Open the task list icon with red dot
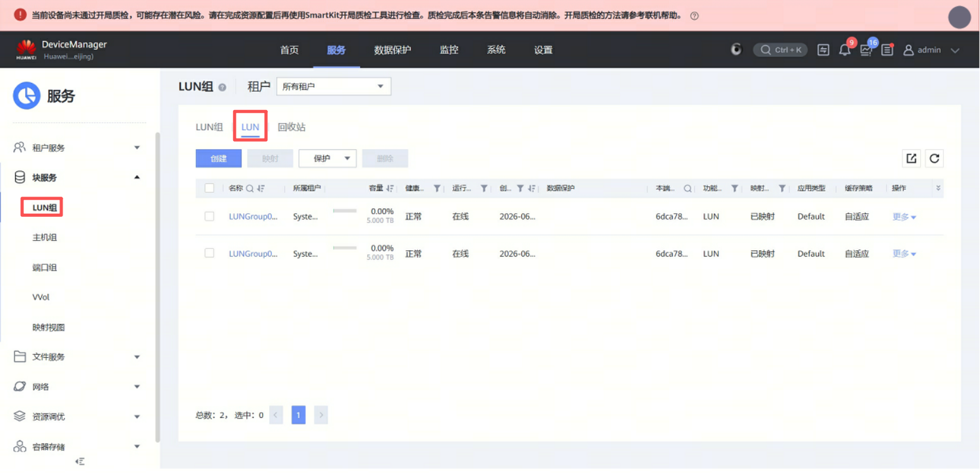980x473 pixels. point(888,50)
